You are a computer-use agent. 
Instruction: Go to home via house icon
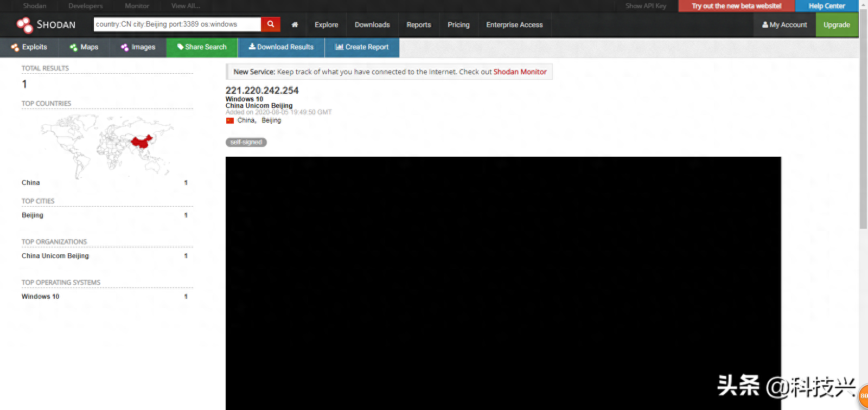pyautogui.click(x=295, y=25)
